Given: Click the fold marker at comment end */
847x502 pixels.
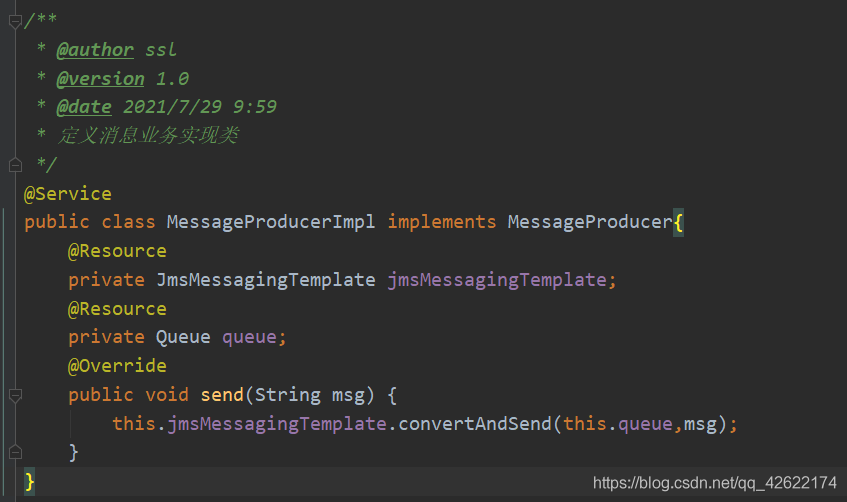Looking at the screenshot, I should [x=14, y=163].
